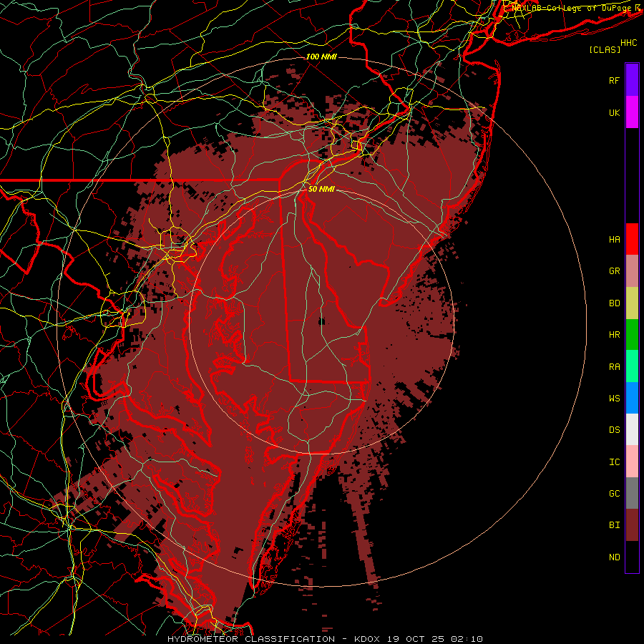Click the GC legend label
The height and width of the screenshot is (644, 644).
[614, 493]
